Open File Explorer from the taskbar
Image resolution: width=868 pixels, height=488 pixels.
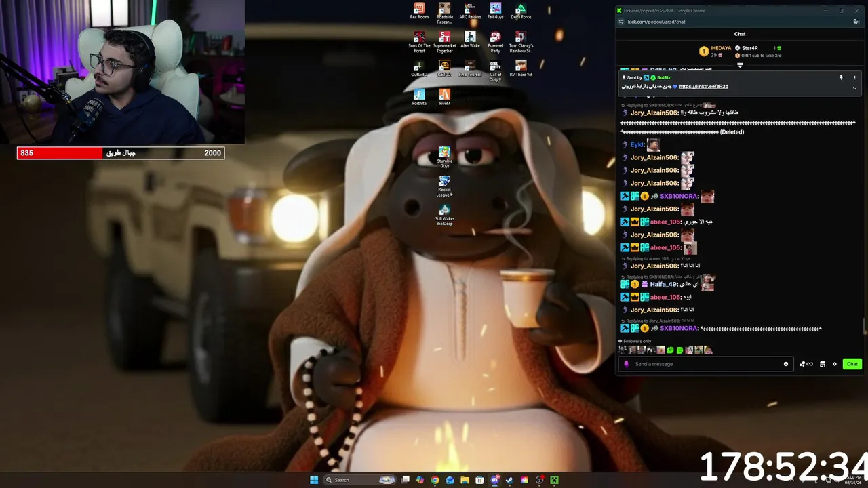pos(465,480)
